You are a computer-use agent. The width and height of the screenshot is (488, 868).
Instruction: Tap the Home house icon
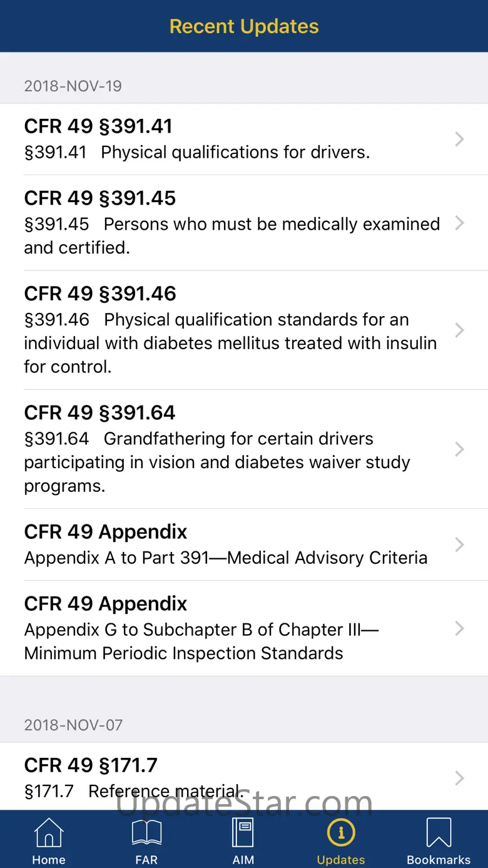(x=49, y=833)
